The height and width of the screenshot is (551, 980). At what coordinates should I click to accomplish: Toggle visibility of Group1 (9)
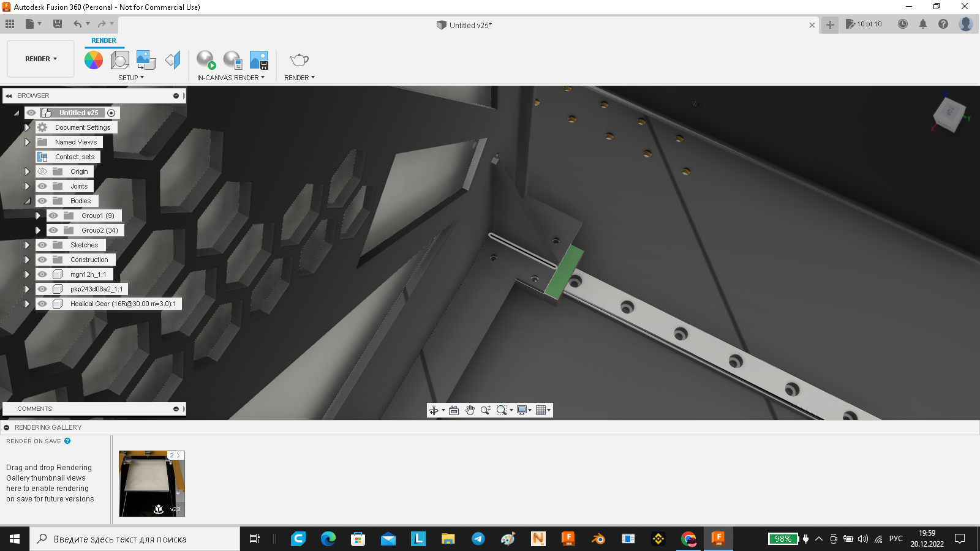53,216
